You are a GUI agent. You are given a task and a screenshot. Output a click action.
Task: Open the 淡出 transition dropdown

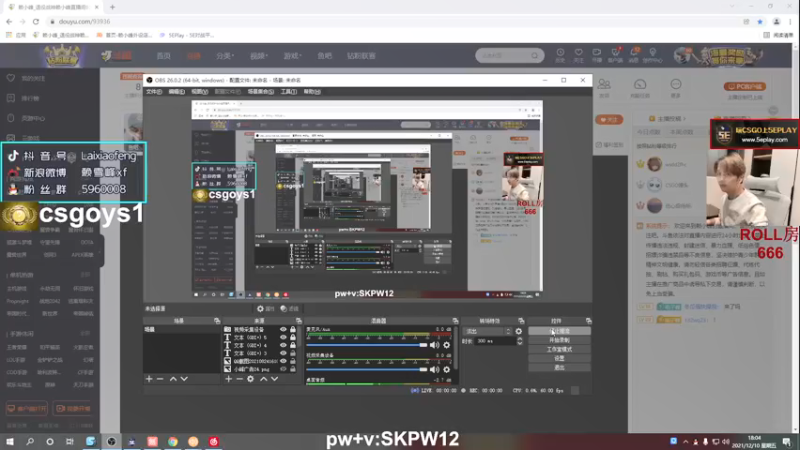click(x=487, y=331)
